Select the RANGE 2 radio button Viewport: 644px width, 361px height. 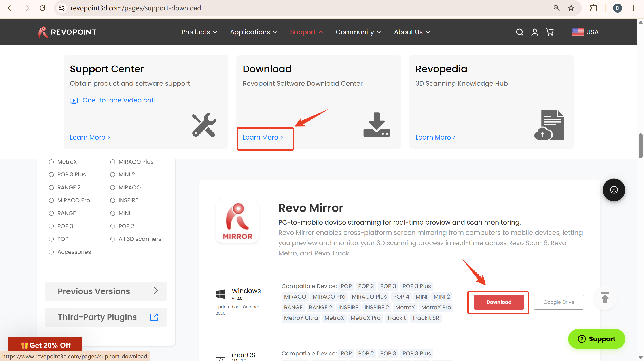[x=51, y=187]
